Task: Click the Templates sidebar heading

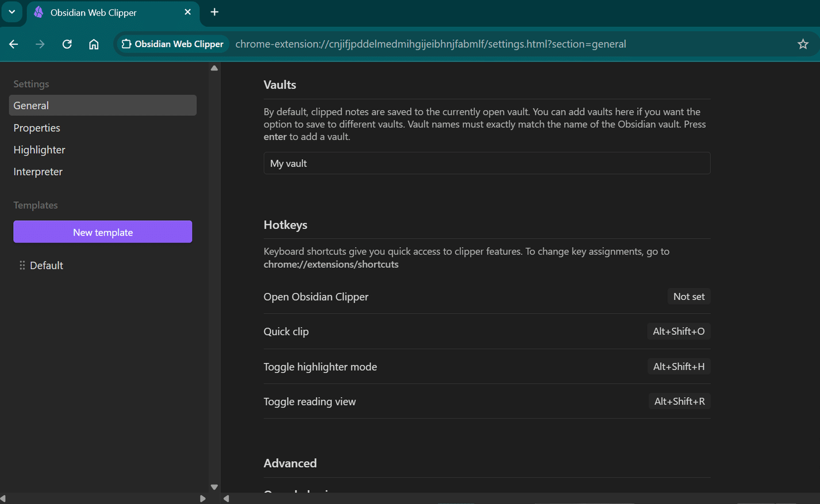Action: (36, 205)
